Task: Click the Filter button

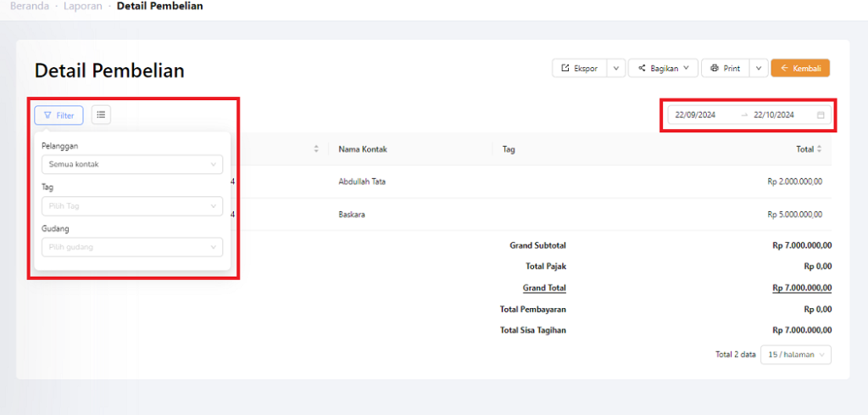Action: tap(58, 115)
